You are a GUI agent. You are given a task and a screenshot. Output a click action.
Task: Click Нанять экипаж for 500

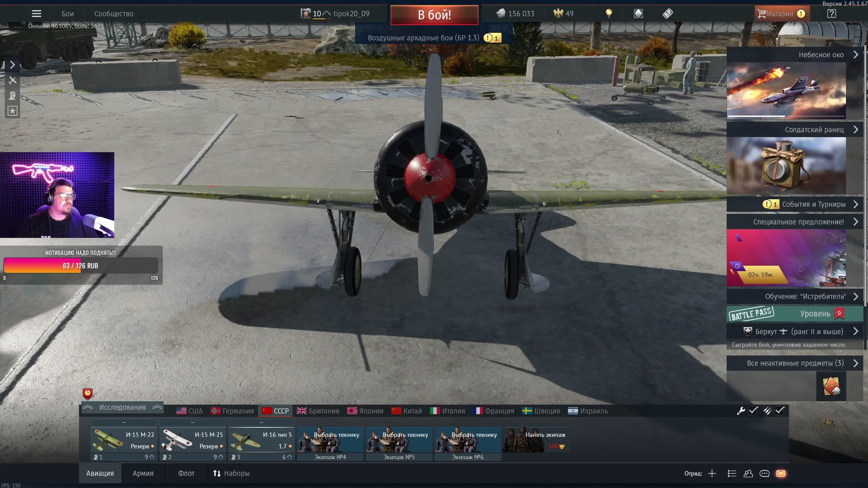(x=536, y=440)
